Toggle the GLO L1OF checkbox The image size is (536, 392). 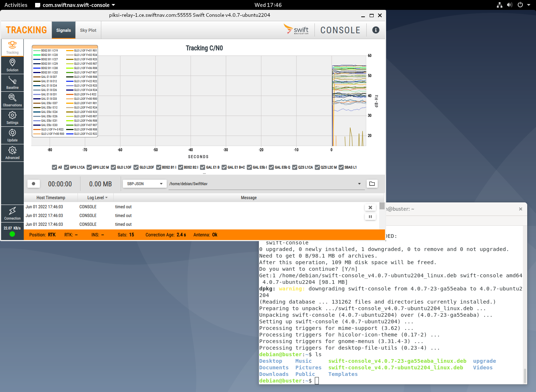[113, 167]
